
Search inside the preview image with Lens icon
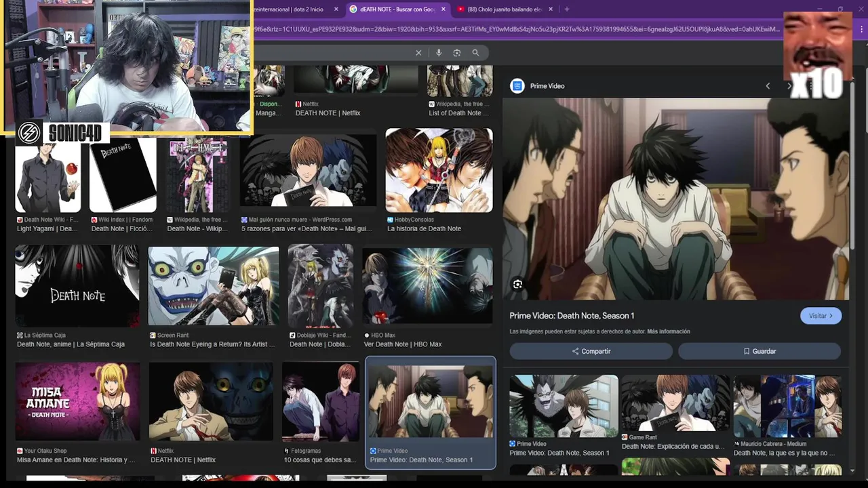[517, 285]
